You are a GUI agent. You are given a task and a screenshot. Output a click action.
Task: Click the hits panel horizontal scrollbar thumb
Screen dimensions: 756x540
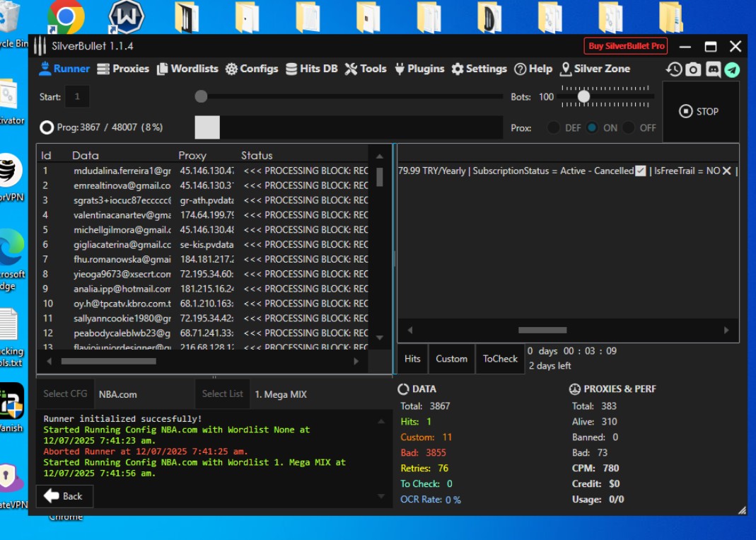pos(542,330)
